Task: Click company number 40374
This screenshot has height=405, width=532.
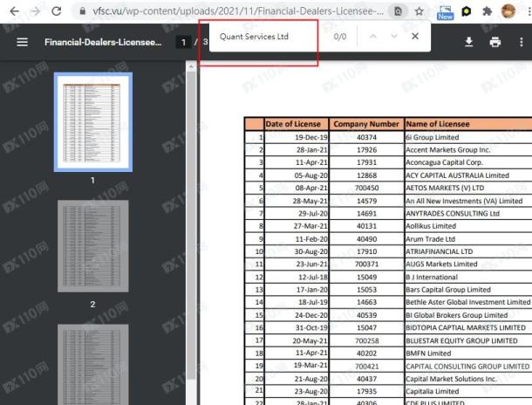Action: [x=366, y=137]
